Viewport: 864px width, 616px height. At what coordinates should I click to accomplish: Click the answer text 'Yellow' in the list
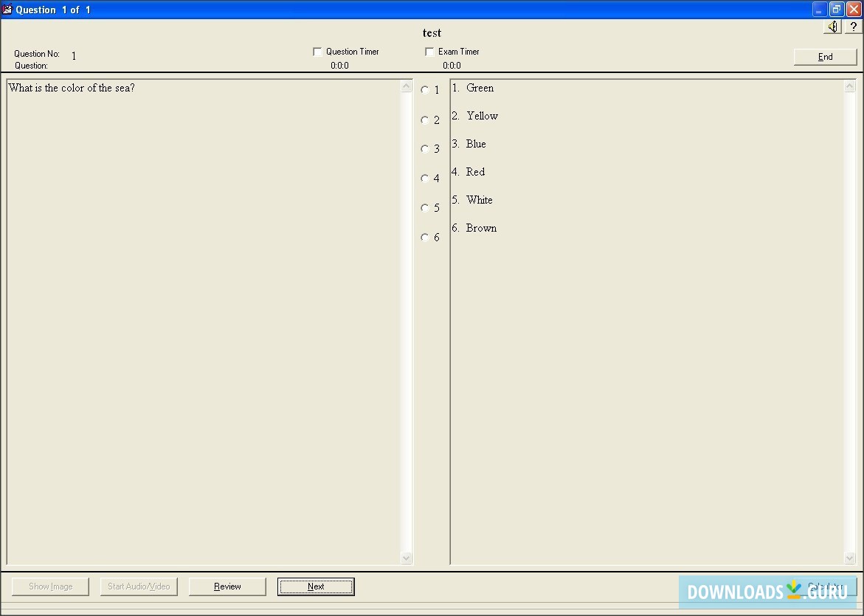click(x=483, y=116)
